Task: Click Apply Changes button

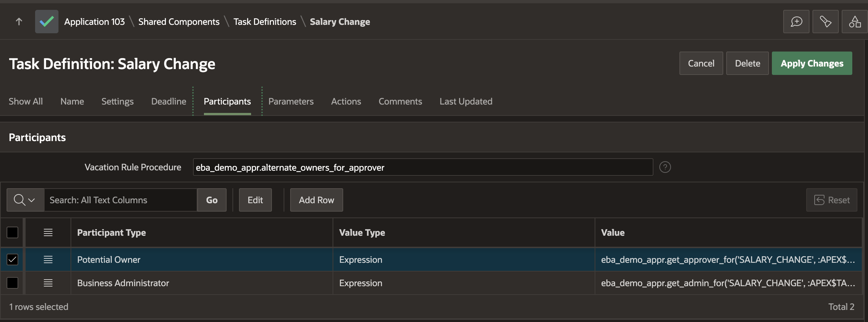Action: click(812, 63)
